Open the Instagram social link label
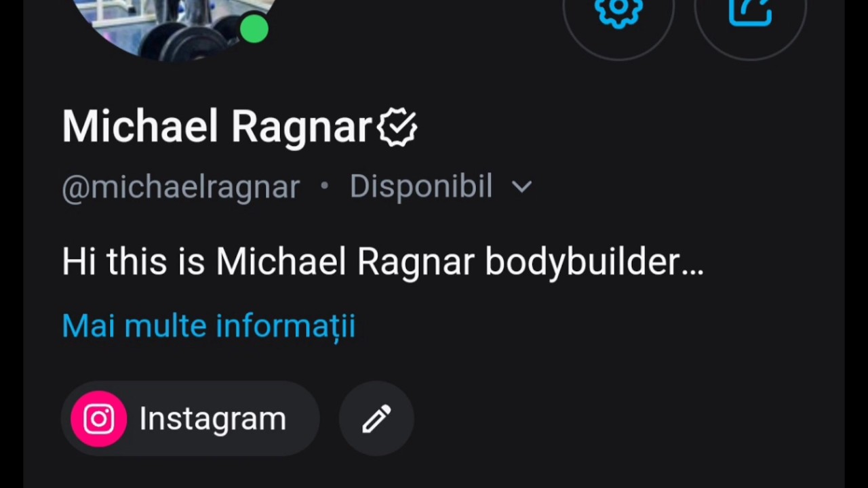The width and height of the screenshot is (868, 488). tap(191, 419)
